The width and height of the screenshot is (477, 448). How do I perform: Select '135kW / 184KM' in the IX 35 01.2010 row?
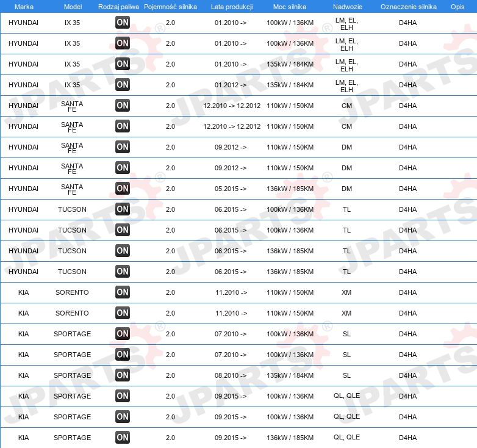290,64
